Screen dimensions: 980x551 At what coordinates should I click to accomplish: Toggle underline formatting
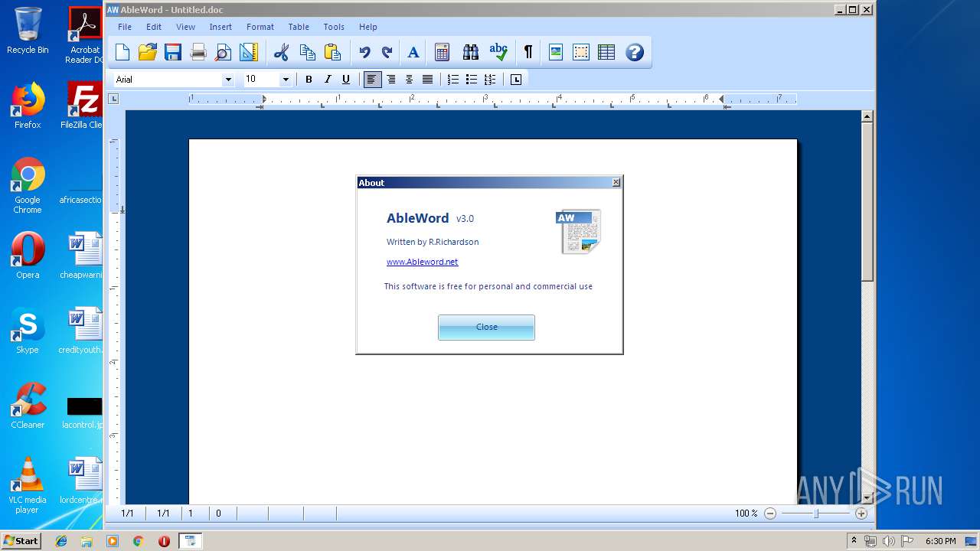346,80
